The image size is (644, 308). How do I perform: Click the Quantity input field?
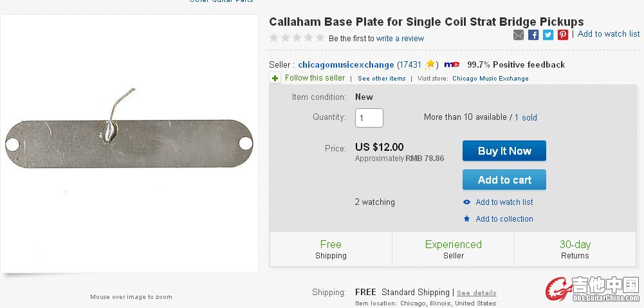click(x=369, y=118)
